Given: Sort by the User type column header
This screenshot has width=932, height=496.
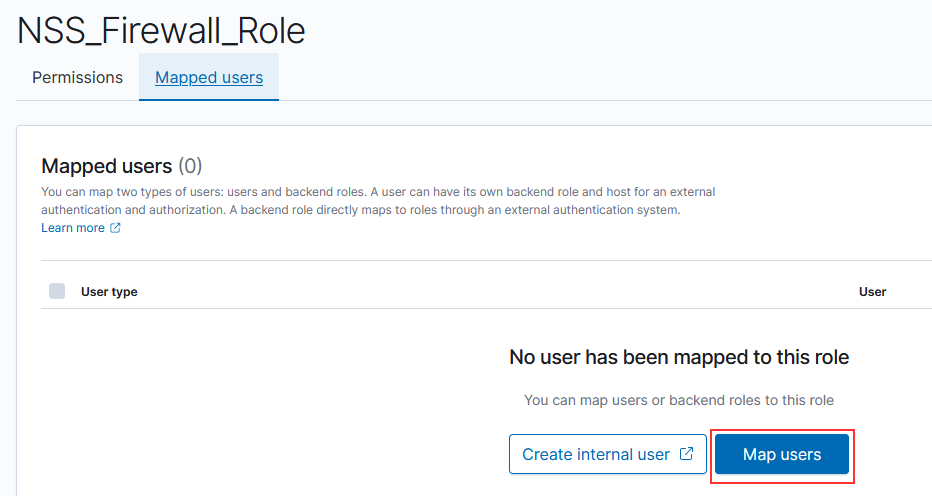Looking at the screenshot, I should pos(109,291).
